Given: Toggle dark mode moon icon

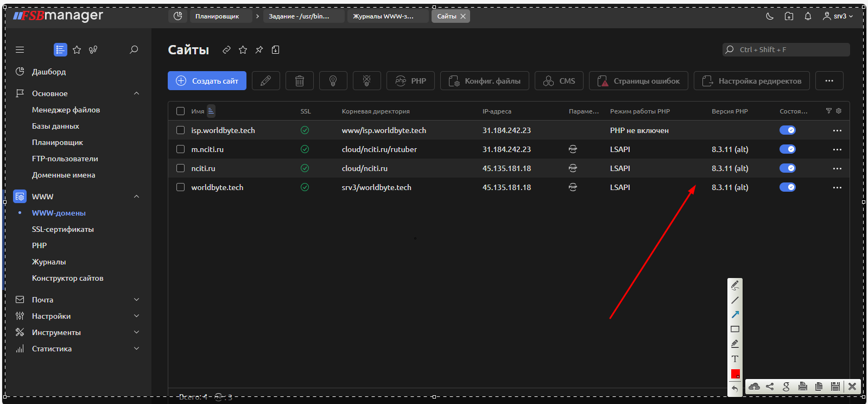Looking at the screenshot, I should point(769,16).
